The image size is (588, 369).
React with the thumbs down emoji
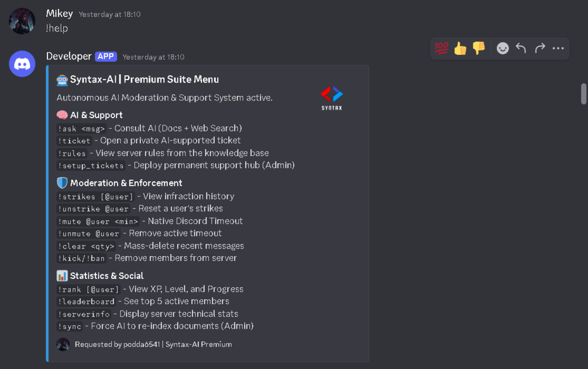coord(479,49)
